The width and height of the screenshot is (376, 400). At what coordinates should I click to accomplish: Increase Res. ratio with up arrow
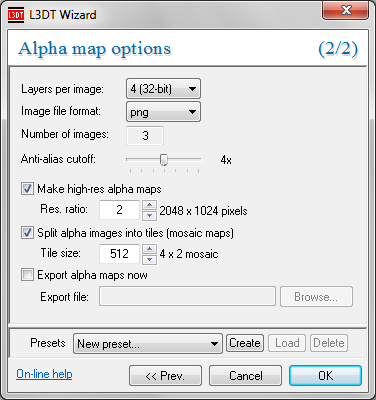(x=149, y=205)
